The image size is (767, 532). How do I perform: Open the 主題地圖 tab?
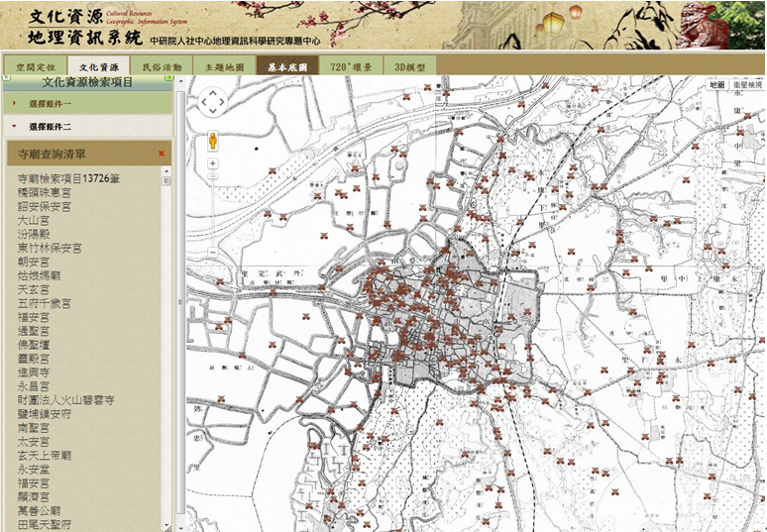click(224, 66)
